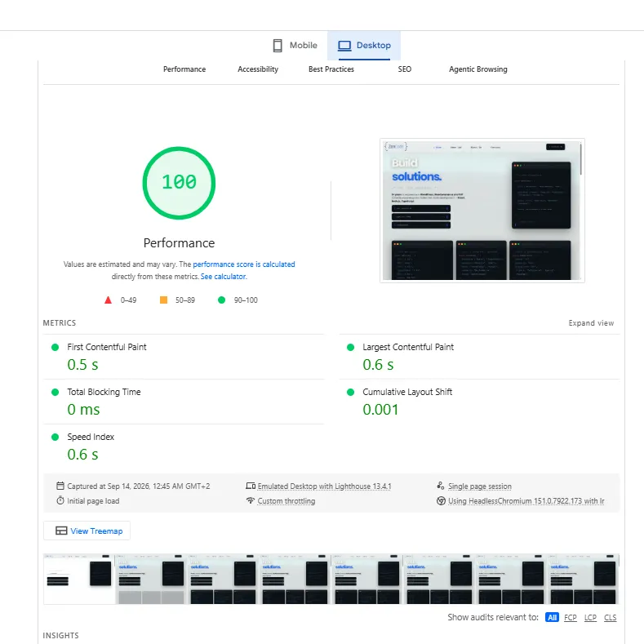Screen dimensions: 644x644
Task: Click the desktop laptop icon
Action: point(344,46)
